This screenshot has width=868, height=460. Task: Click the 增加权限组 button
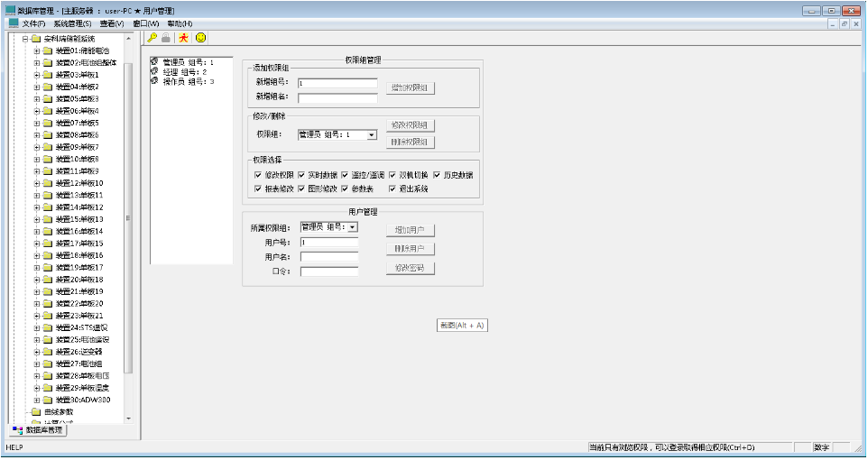(x=411, y=88)
